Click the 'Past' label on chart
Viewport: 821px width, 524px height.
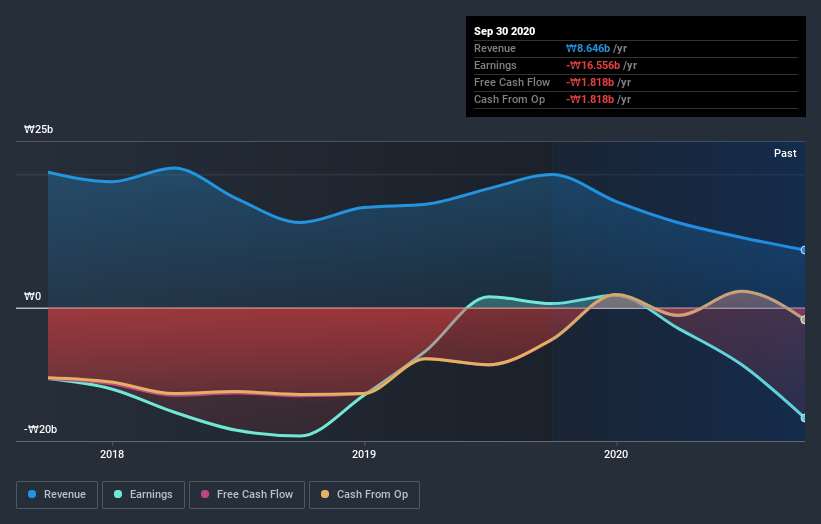pyautogui.click(x=785, y=153)
